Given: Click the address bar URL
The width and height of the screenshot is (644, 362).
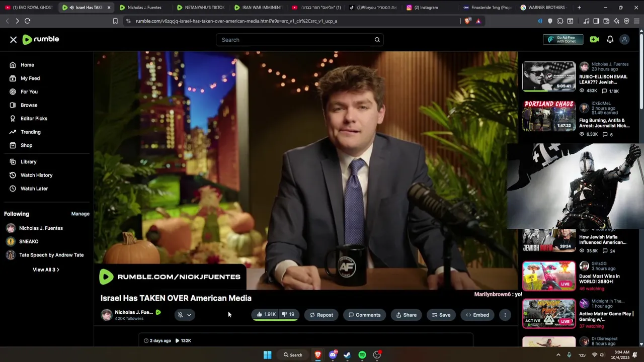Looking at the screenshot, I should pyautogui.click(x=236, y=21).
